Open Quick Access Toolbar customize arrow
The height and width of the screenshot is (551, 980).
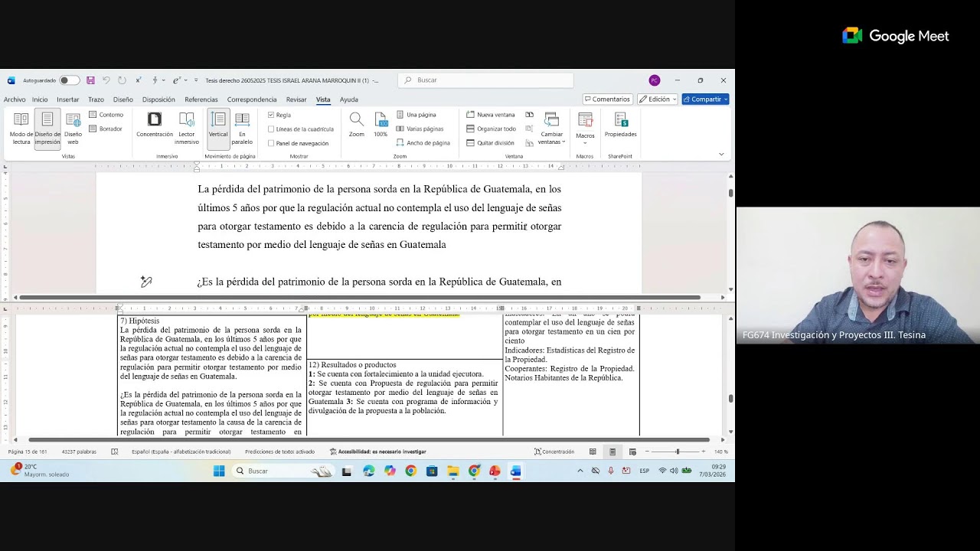pos(196,80)
